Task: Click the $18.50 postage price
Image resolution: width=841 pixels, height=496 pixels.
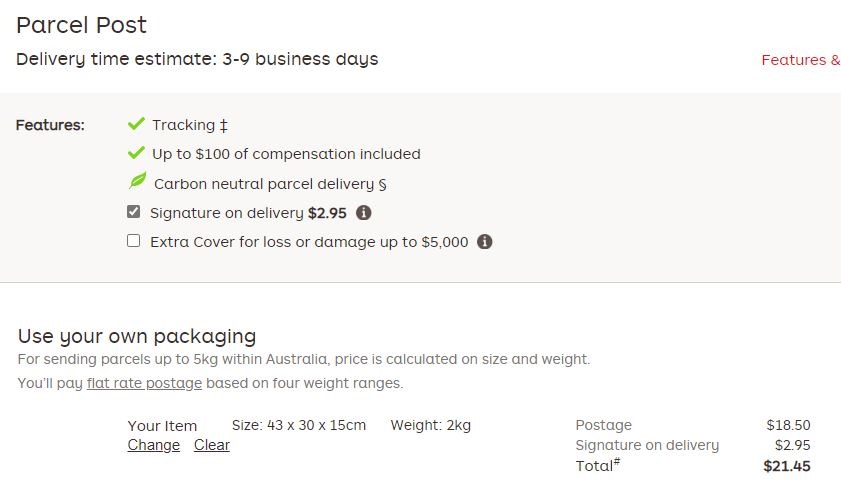Action: click(788, 425)
